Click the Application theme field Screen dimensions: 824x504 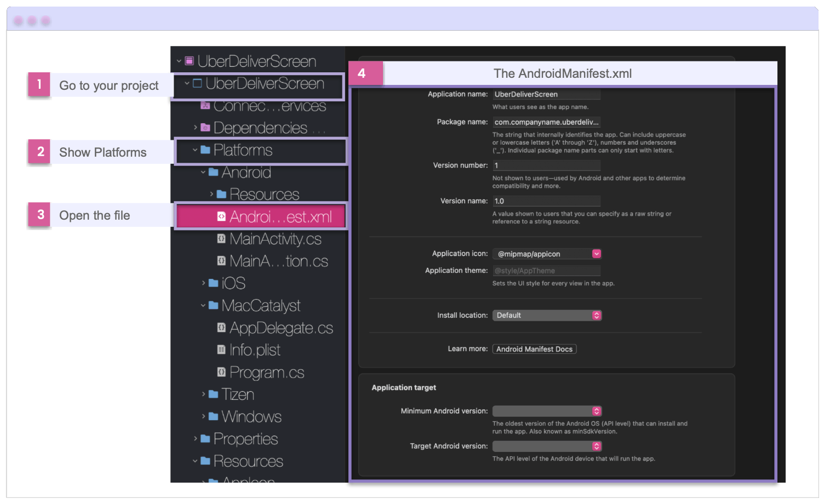pos(546,271)
